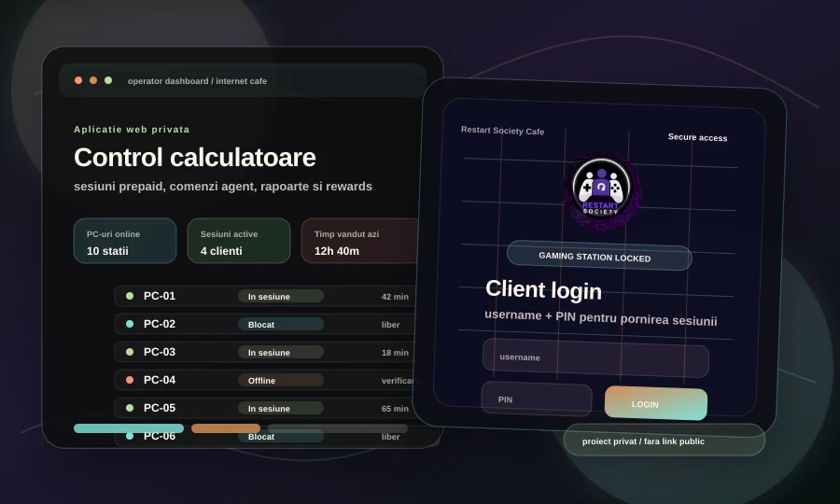Click the PC-04 red status dot
The image size is (840, 504).
[130, 380]
